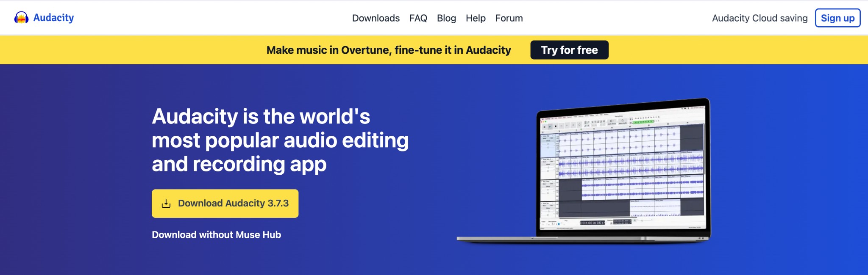Click the laptop Audacity screenshot image
Image resolution: width=868 pixels, height=275 pixels.
(x=584, y=171)
